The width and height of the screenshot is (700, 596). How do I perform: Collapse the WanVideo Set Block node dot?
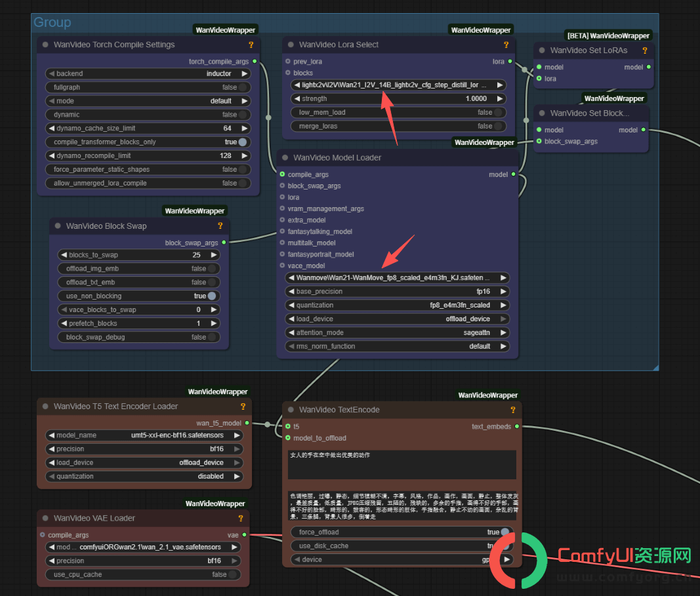(x=542, y=113)
